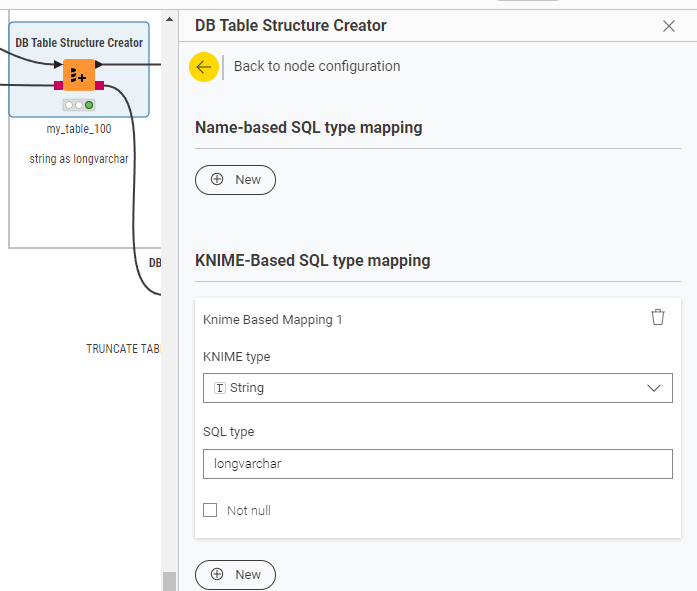The width and height of the screenshot is (697, 591).
Task: Click the yellow back arrow icon
Action: click(204, 67)
